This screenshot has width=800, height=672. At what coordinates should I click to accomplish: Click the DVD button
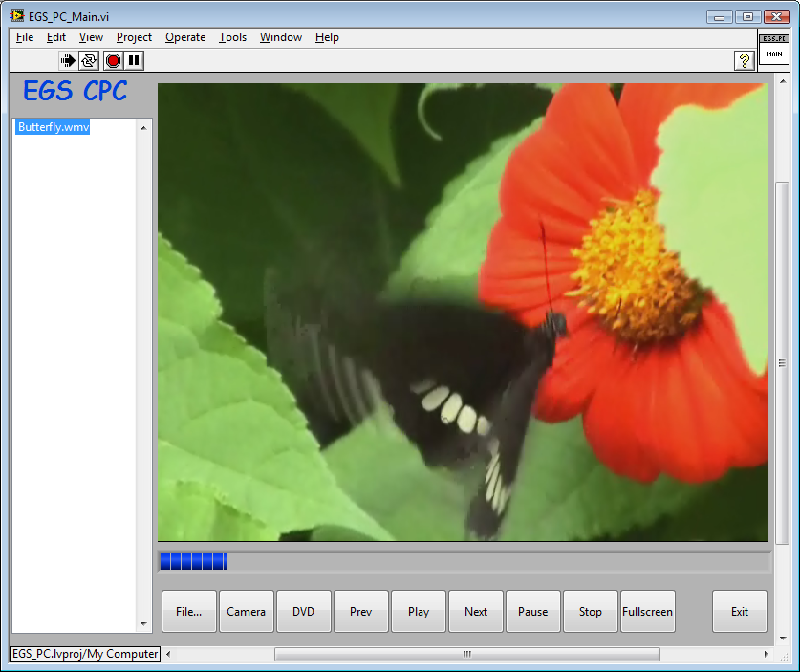point(304,612)
